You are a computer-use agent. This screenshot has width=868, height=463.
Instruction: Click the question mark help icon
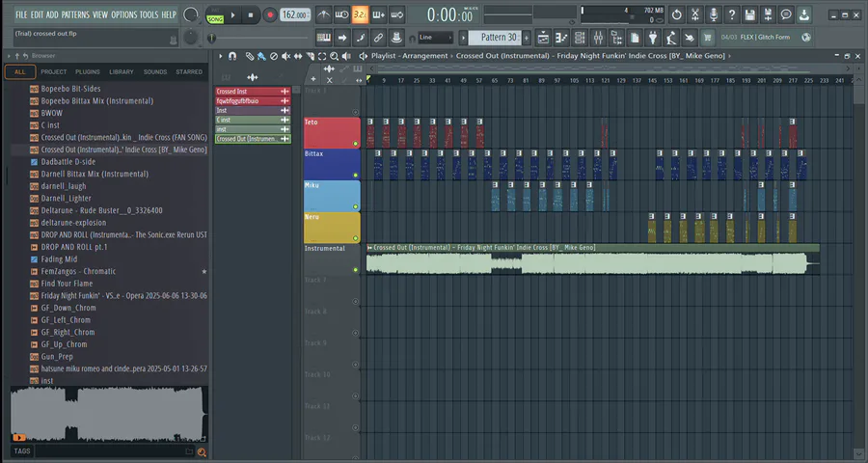pyautogui.click(x=732, y=15)
